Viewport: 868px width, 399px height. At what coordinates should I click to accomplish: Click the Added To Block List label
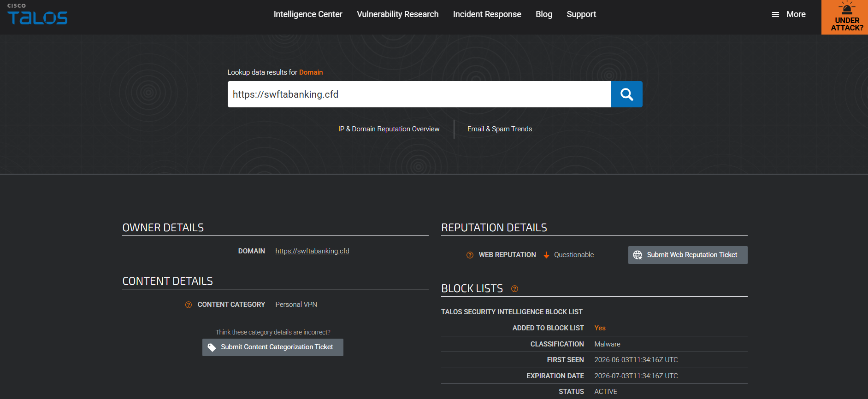click(548, 328)
